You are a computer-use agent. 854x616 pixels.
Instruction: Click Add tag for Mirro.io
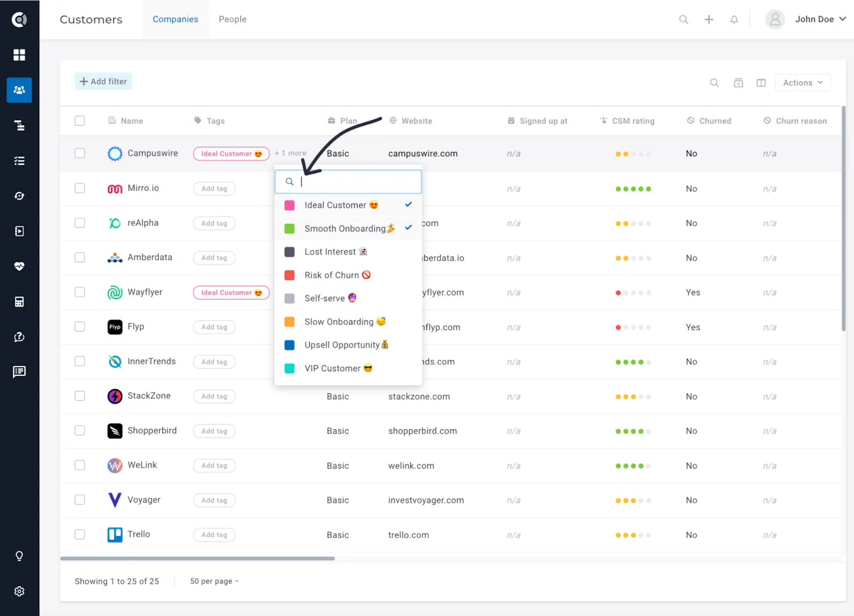click(214, 188)
